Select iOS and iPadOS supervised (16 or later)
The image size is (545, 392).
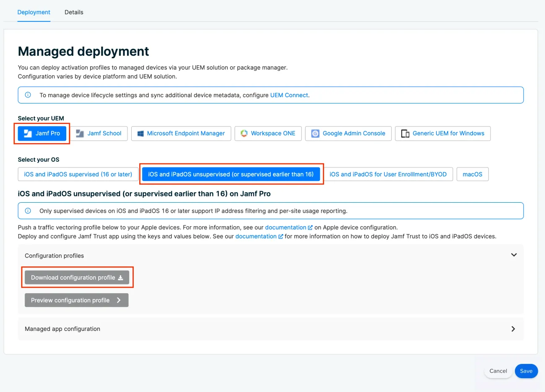[x=78, y=174]
